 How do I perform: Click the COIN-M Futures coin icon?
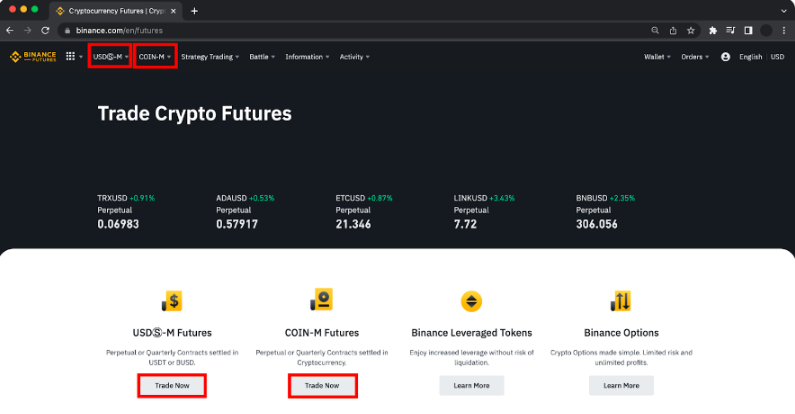pos(321,299)
